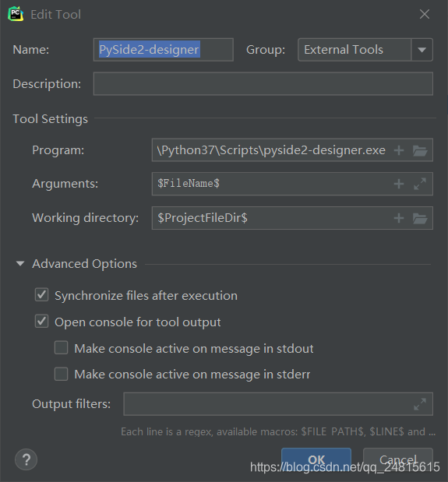Image resolution: width=448 pixels, height=482 pixels.
Task: Confirm with the OK button
Action: (316, 459)
